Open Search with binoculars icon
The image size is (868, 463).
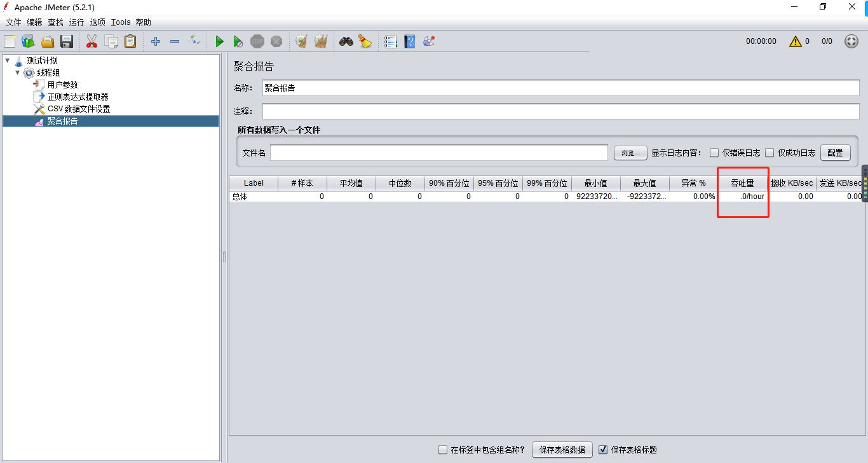(x=346, y=41)
